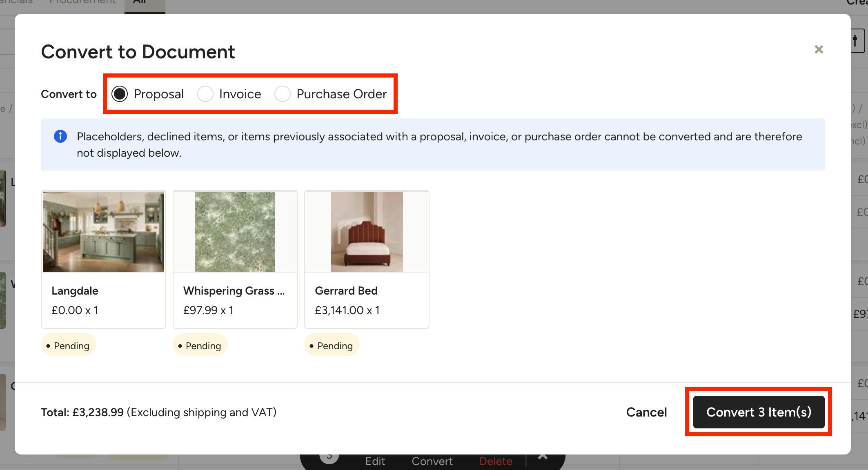This screenshot has width=868, height=470.
Task: Click Whispering Grass item title text
Action: 234,291
